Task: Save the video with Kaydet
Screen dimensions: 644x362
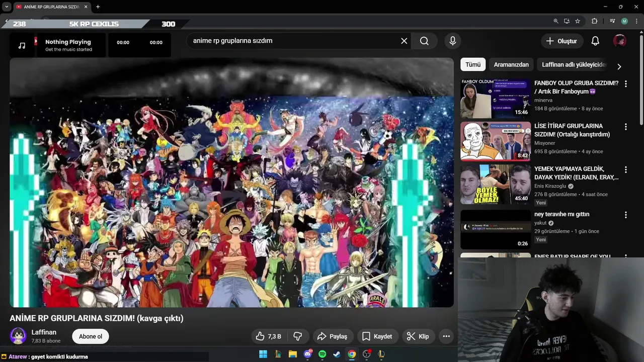Action: tap(377, 336)
